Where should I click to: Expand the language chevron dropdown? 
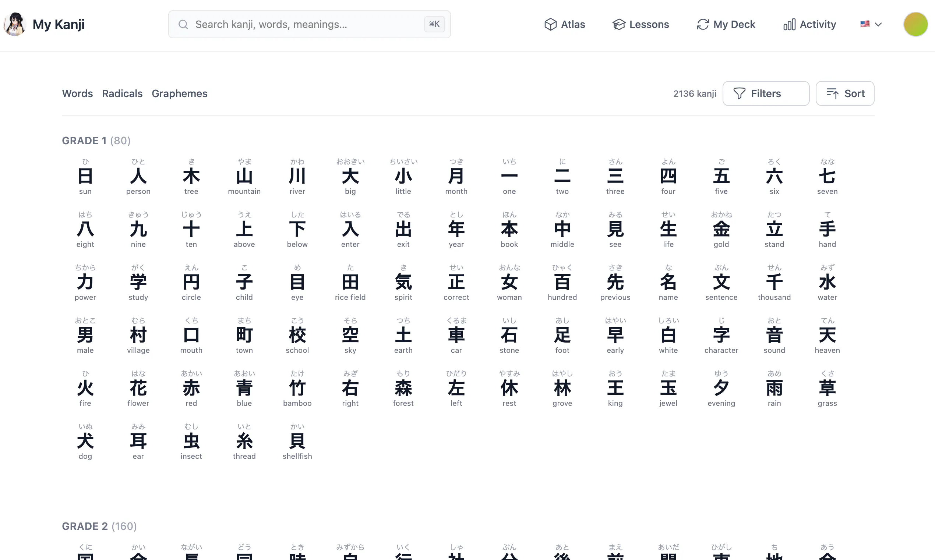click(878, 25)
